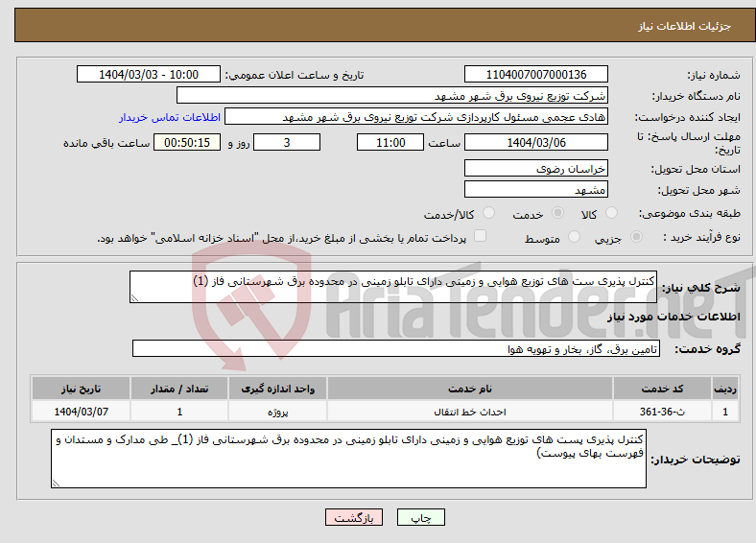
Task: Click the delivery province field خراسان رضوی
Action: 535,168
